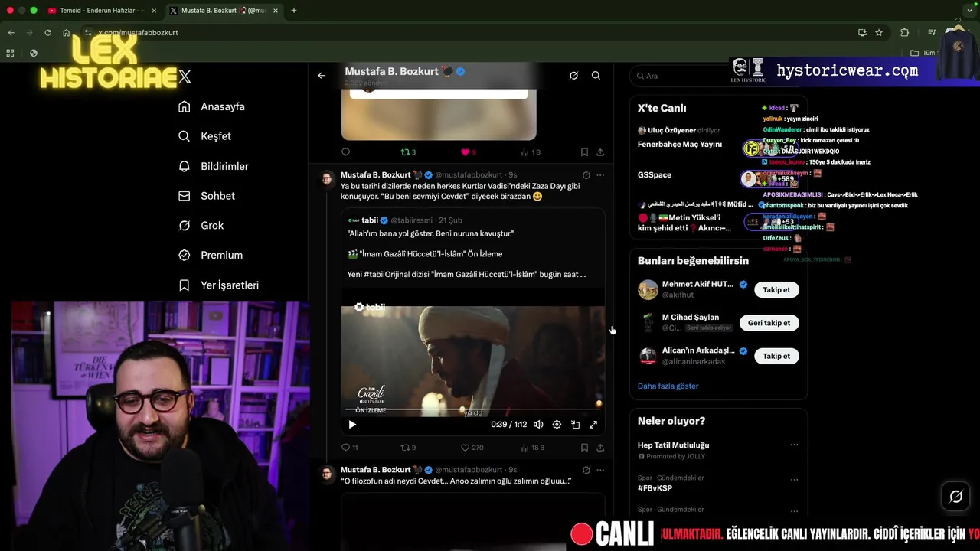Click search icon in profile header
This screenshot has height=551, width=980.
596,75
